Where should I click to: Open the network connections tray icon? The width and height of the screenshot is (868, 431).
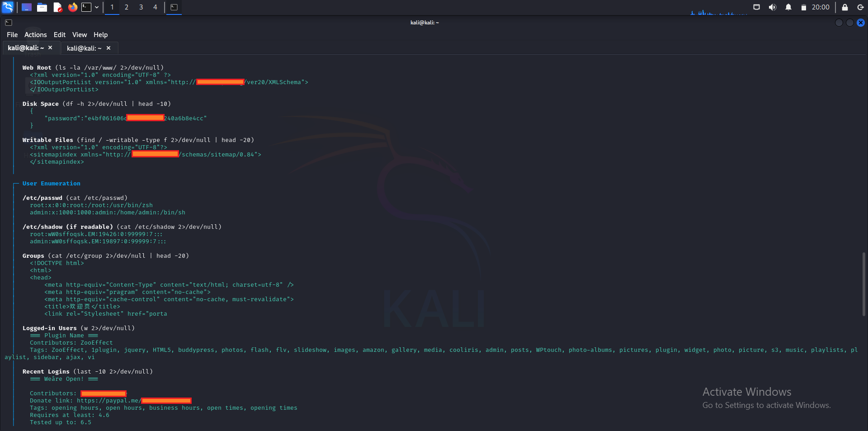click(756, 7)
